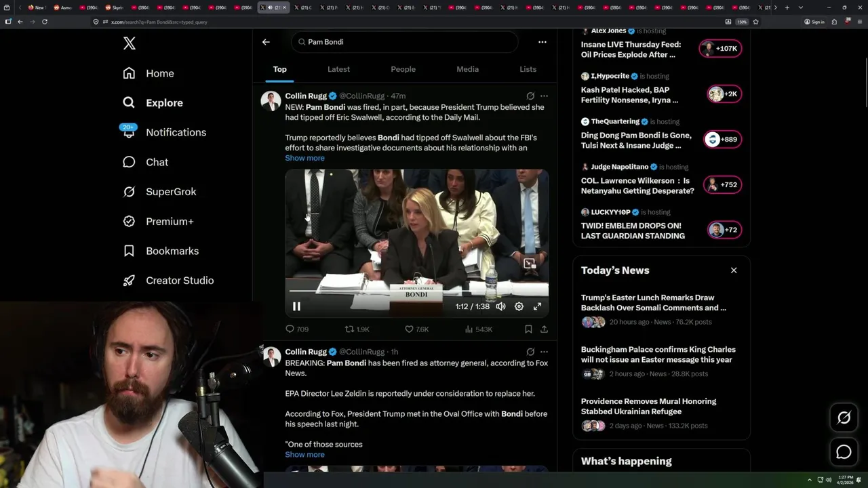Viewport: 868px width, 488px height.
Task: Open Explore in the sidebar
Action: pyautogui.click(x=153, y=103)
